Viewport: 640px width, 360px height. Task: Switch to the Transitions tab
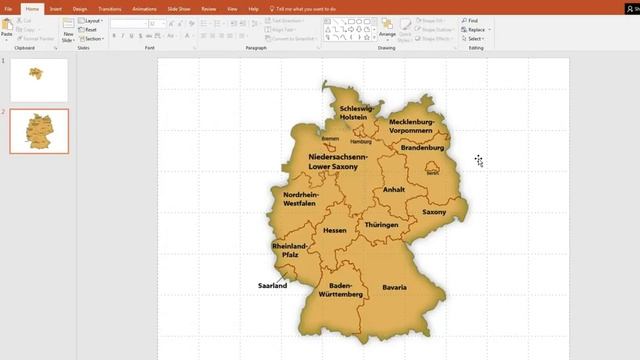click(109, 9)
